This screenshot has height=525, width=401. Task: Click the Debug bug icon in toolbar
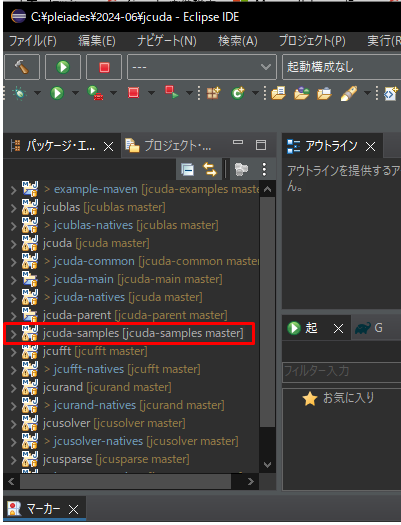coord(19,93)
